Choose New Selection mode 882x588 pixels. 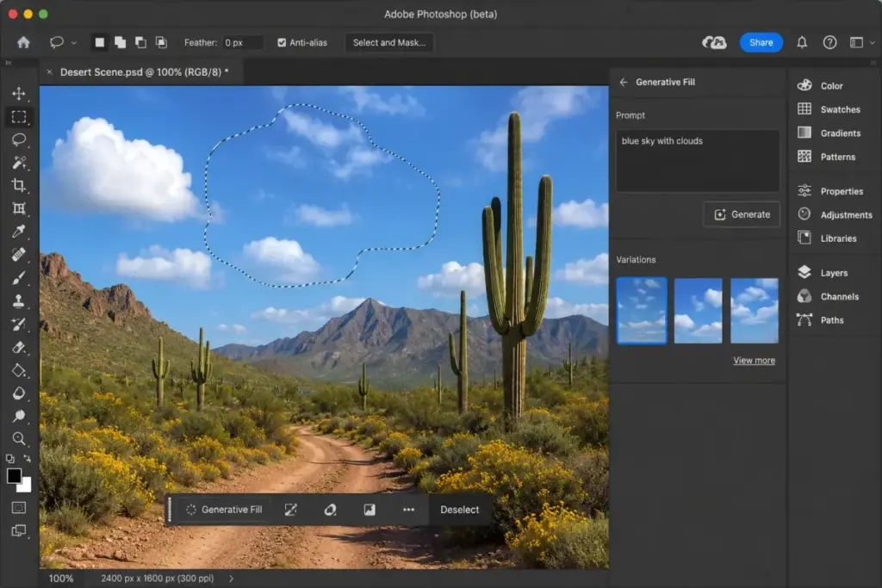100,42
